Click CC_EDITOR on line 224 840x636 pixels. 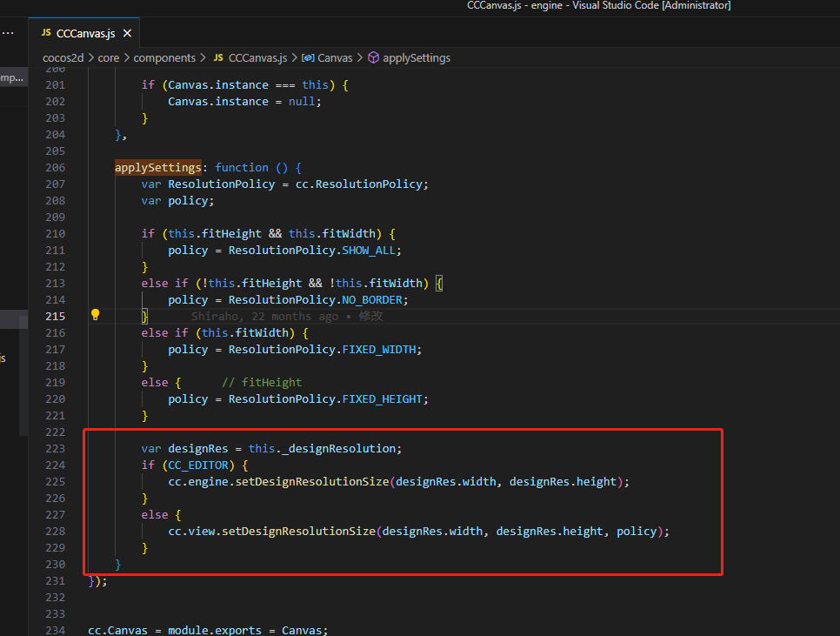coord(198,465)
